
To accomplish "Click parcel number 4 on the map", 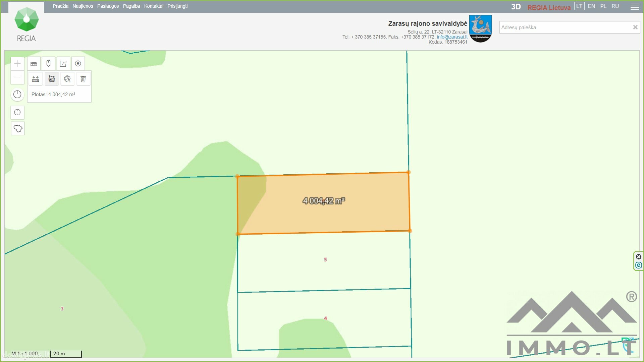I will (325, 318).
